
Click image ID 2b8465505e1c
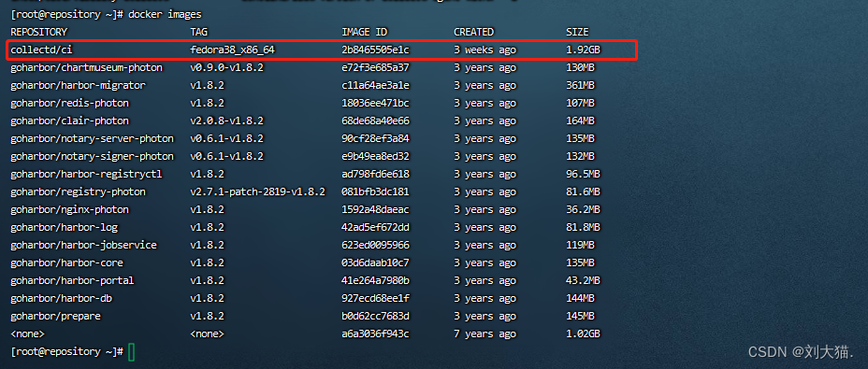tap(375, 50)
